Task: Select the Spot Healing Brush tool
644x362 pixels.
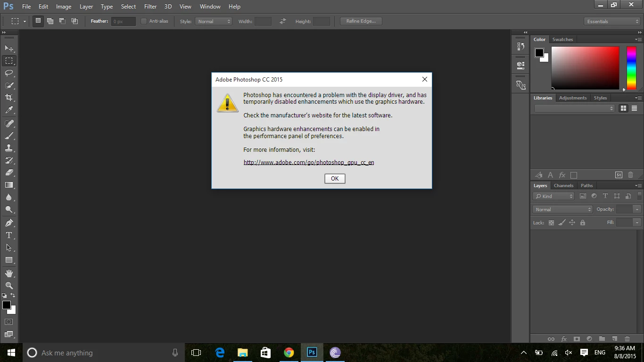Action: (9, 123)
